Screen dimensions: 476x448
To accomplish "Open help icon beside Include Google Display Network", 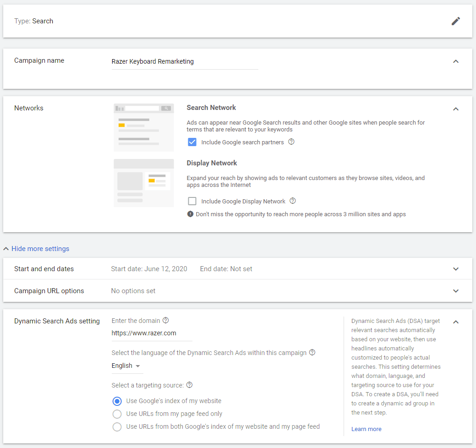I will click(x=293, y=201).
